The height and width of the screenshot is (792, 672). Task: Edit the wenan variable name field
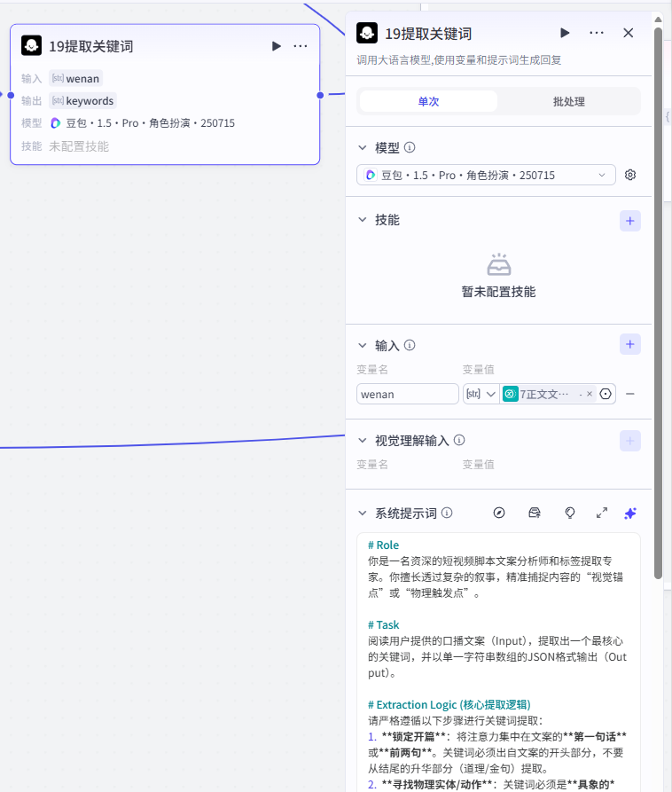(x=408, y=394)
